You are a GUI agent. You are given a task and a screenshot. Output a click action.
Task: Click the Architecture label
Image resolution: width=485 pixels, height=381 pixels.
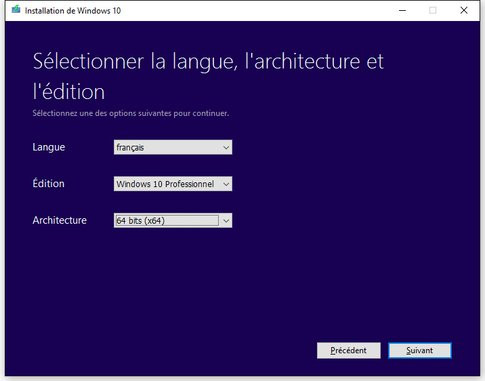(x=59, y=220)
